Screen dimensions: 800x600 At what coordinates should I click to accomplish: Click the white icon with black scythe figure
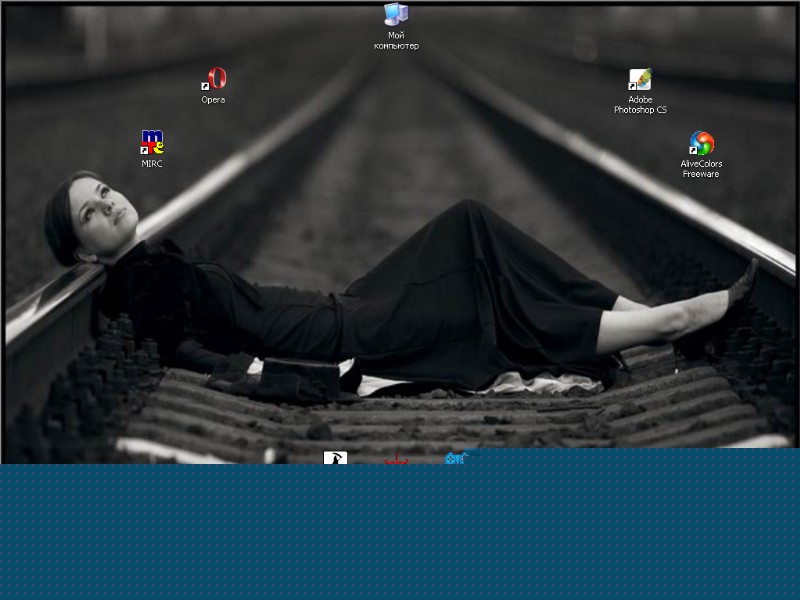point(335,458)
